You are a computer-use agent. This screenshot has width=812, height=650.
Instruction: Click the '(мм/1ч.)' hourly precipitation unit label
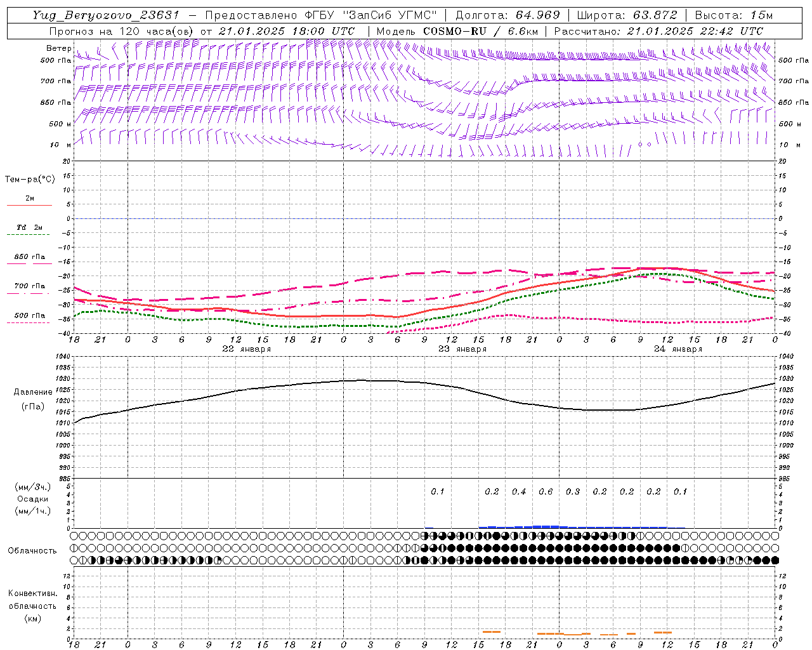coord(32,511)
